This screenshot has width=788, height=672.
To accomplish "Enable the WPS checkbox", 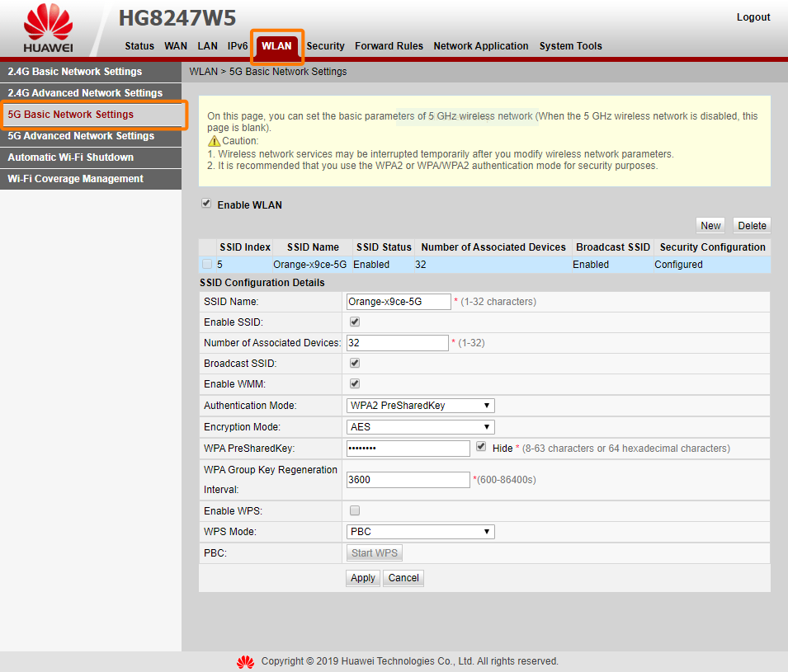I will (x=355, y=510).
